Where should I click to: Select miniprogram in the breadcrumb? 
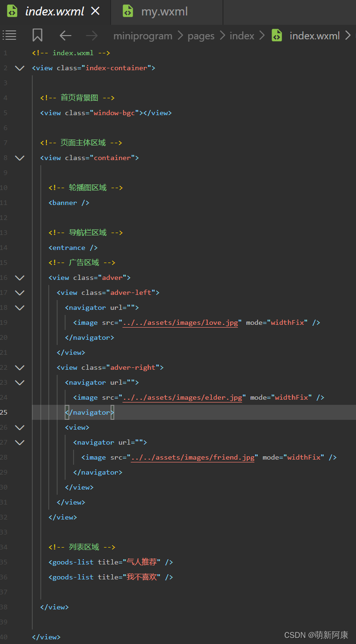coord(143,36)
